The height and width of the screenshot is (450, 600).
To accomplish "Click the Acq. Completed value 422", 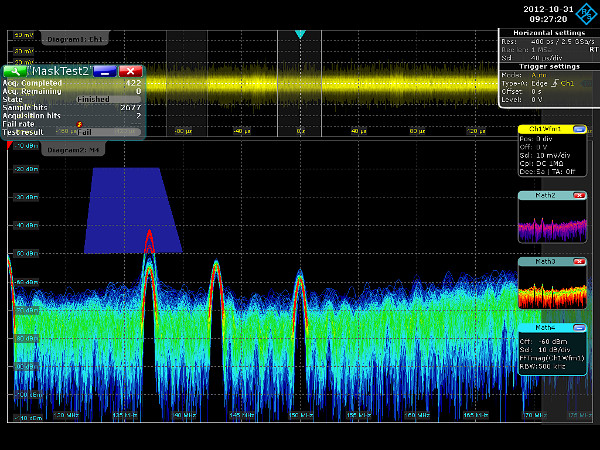I will click(x=134, y=83).
